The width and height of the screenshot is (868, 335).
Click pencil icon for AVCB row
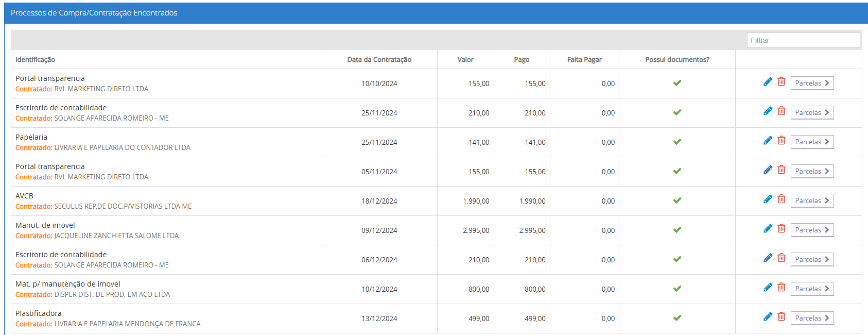pos(768,199)
